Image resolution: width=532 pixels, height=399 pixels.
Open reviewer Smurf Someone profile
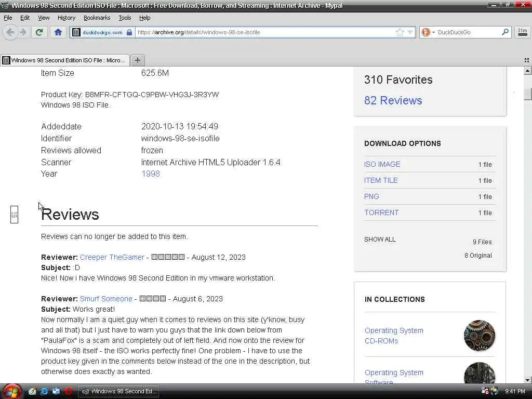[x=106, y=299]
